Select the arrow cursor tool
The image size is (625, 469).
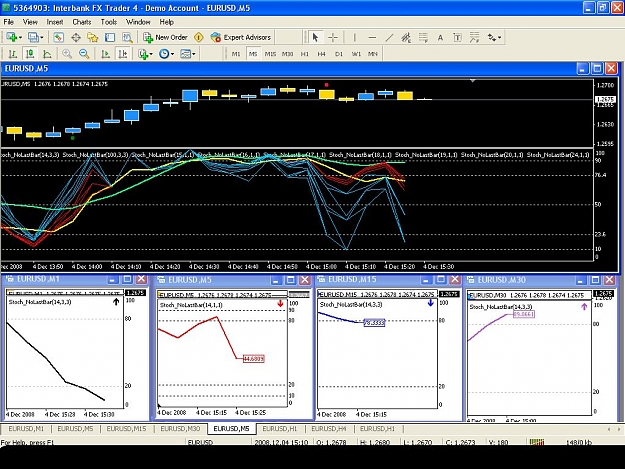pos(315,37)
